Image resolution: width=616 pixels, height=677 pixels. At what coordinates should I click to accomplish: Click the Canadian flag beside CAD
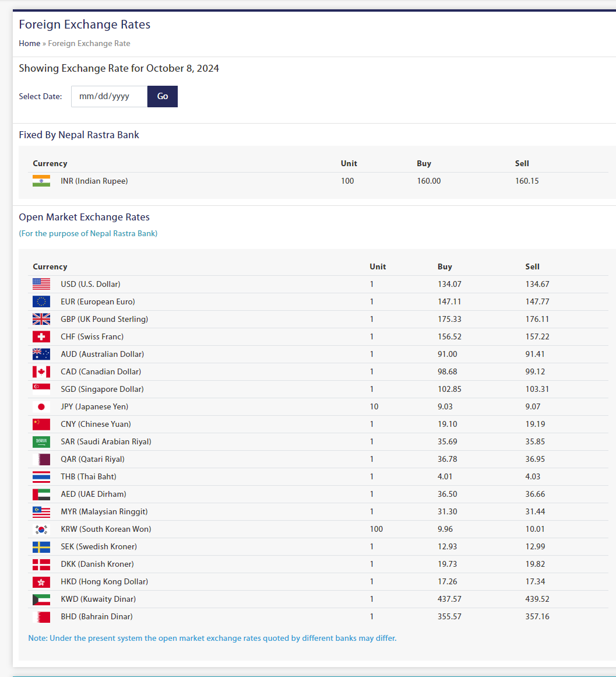click(x=41, y=372)
